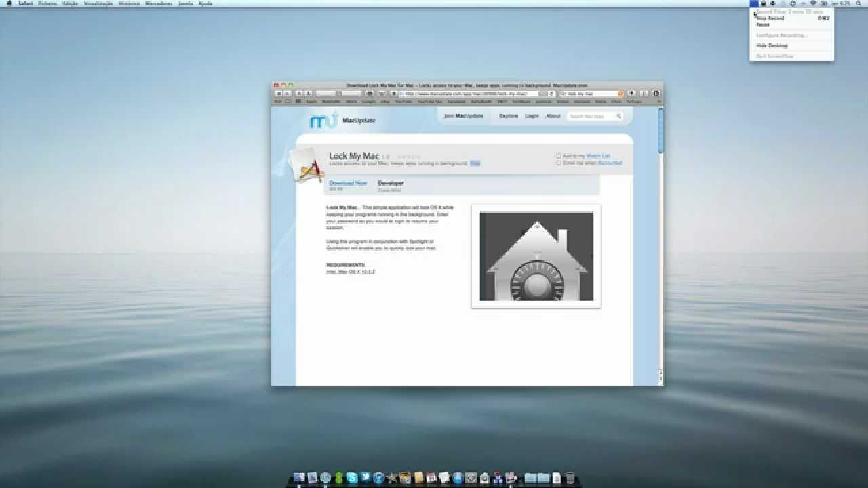This screenshot has height=488, width=868.
Task: Open the Janela menu
Action: pos(185,3)
